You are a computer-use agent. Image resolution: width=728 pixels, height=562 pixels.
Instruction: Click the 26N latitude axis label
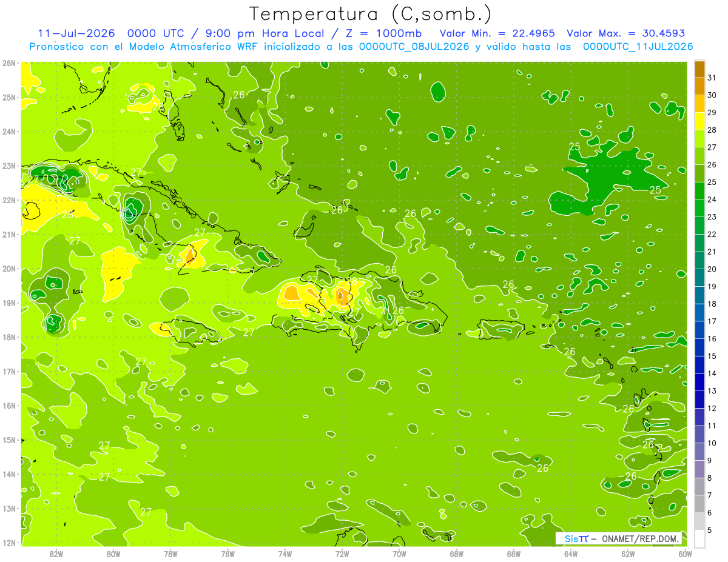9,63
